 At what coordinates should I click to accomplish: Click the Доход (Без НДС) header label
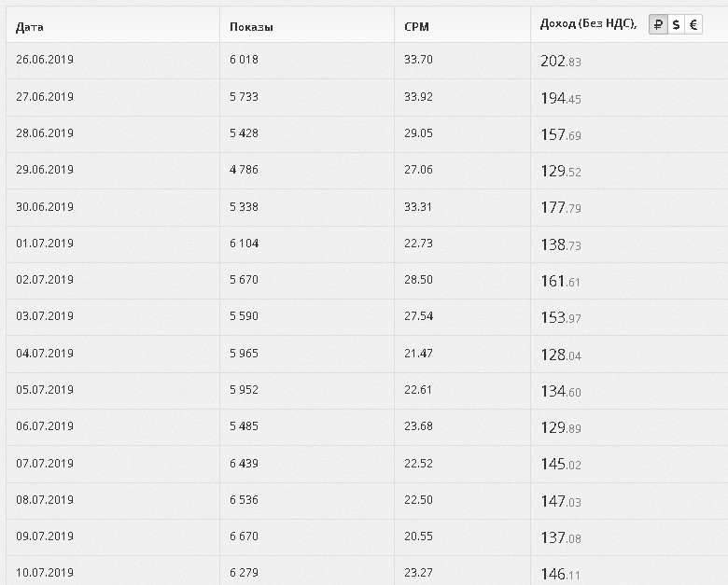tap(588, 24)
